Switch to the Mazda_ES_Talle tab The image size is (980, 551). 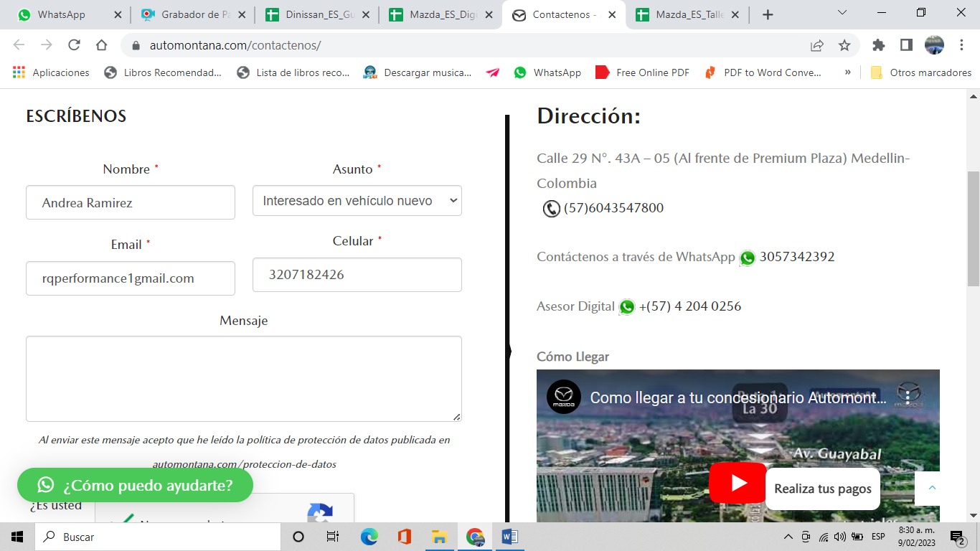coord(687,14)
